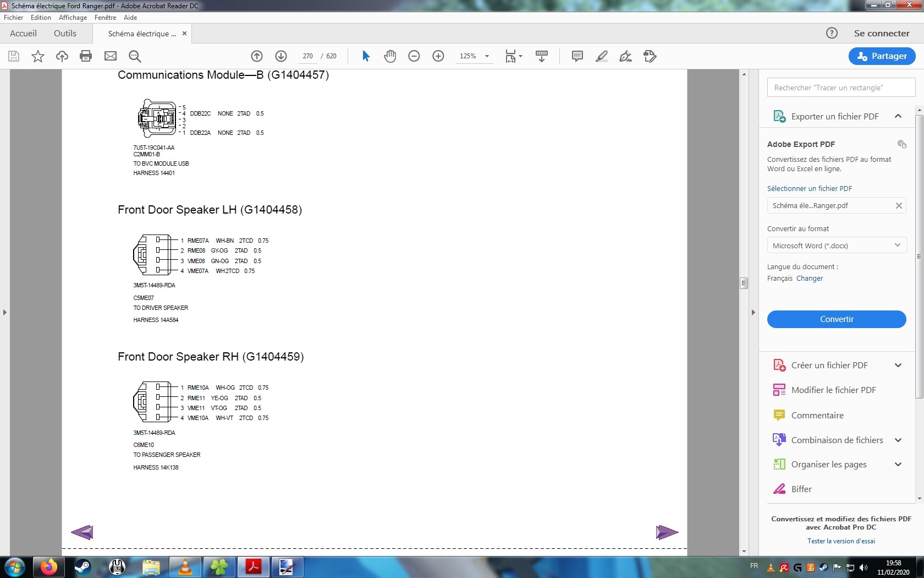924x578 pixels.
Task: Click Tester la version d'essai link
Action: click(841, 541)
